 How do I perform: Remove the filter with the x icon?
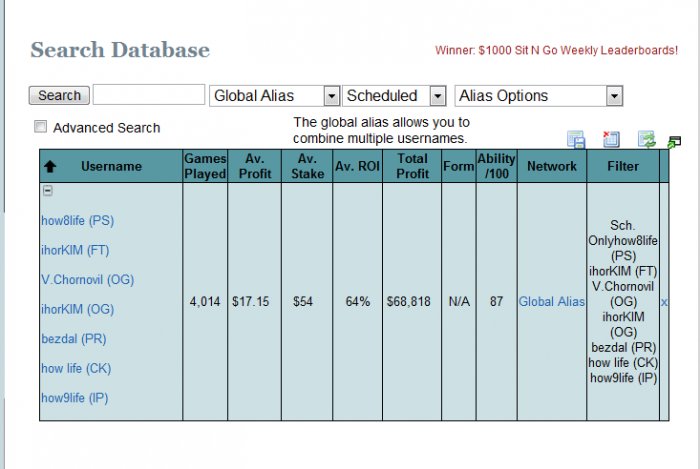tap(665, 301)
